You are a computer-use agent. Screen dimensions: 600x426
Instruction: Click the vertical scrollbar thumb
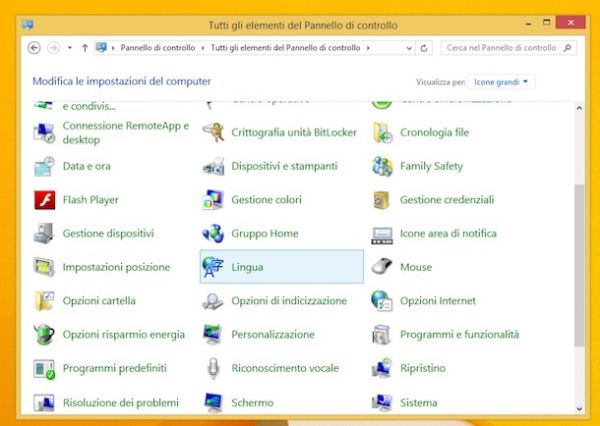[x=579, y=265]
